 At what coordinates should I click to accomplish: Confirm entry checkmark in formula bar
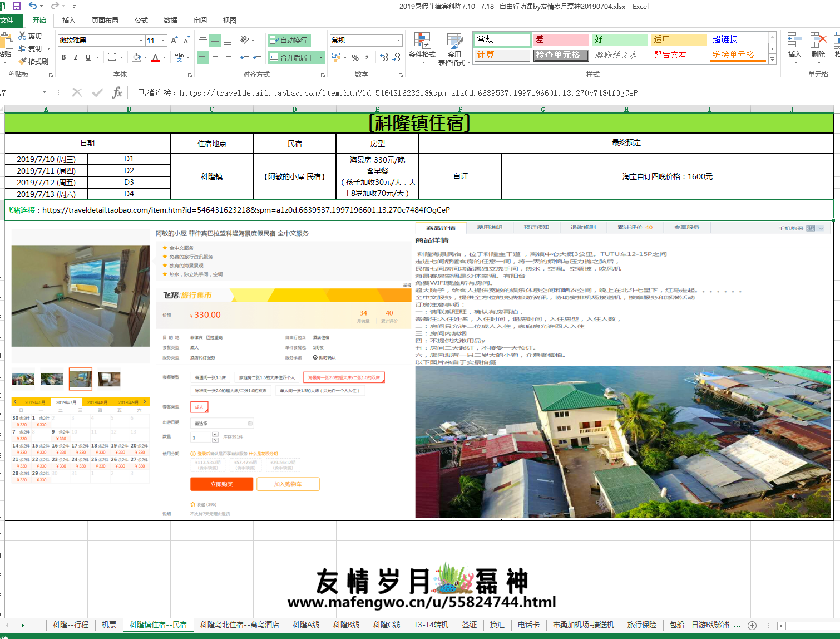(x=97, y=92)
